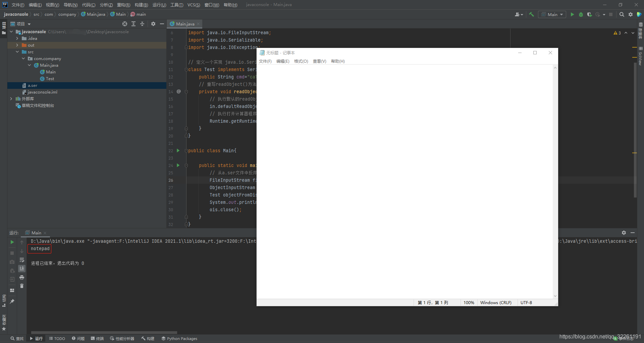Open Search Everywhere with the magnifier icon
This screenshot has width=644, height=343.
[622, 14]
